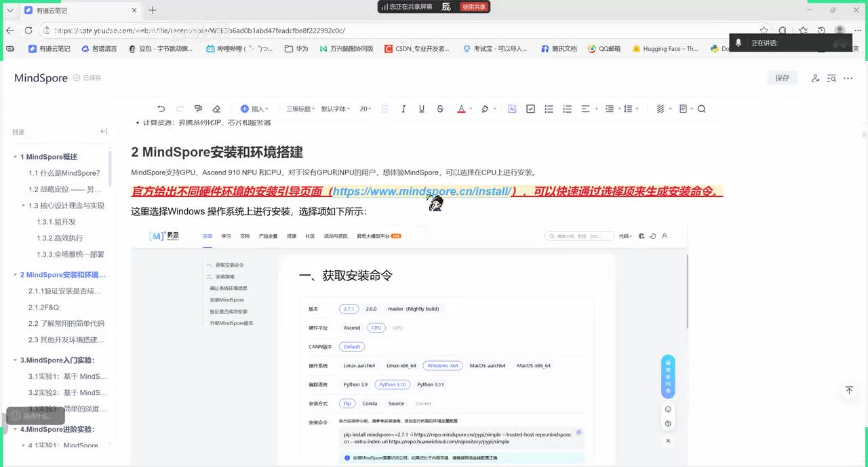Click the line spacing icon
This screenshot has height=467, width=868.
[x=627, y=109]
